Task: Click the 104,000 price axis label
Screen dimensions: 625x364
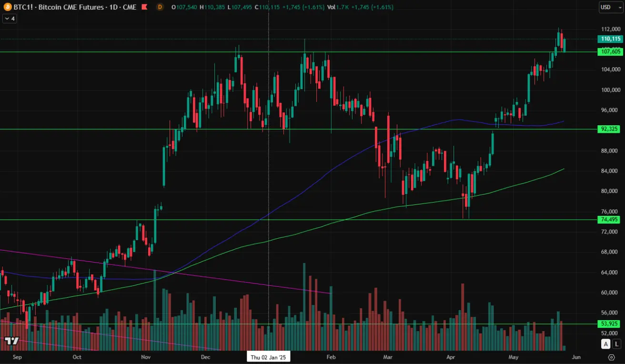Action: tap(610, 70)
